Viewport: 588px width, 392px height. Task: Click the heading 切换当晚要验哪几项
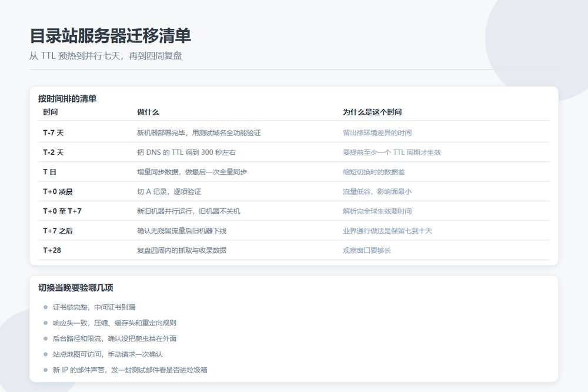[x=76, y=288]
